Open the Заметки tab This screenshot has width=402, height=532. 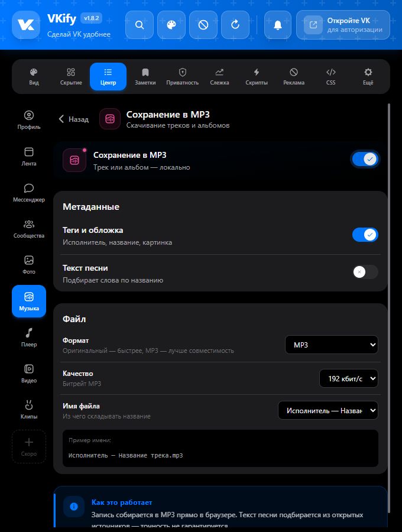click(145, 77)
